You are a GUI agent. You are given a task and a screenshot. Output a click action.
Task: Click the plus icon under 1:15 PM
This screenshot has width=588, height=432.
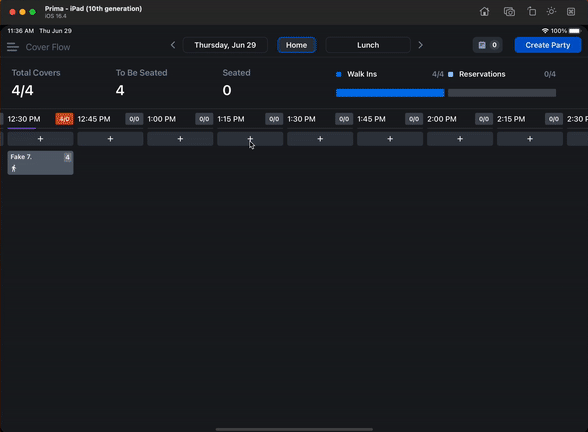[250, 139]
